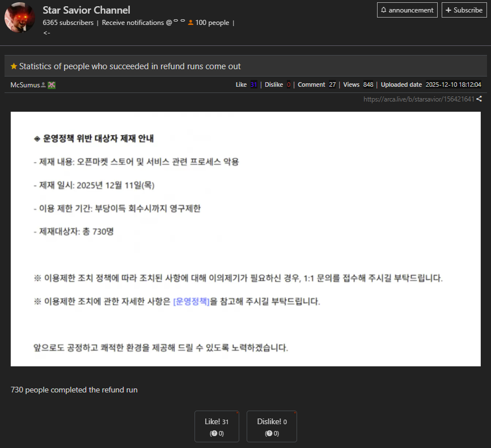Expand the "<-" arrow under subscriber count
This screenshot has width=491, height=448.
coord(46,33)
